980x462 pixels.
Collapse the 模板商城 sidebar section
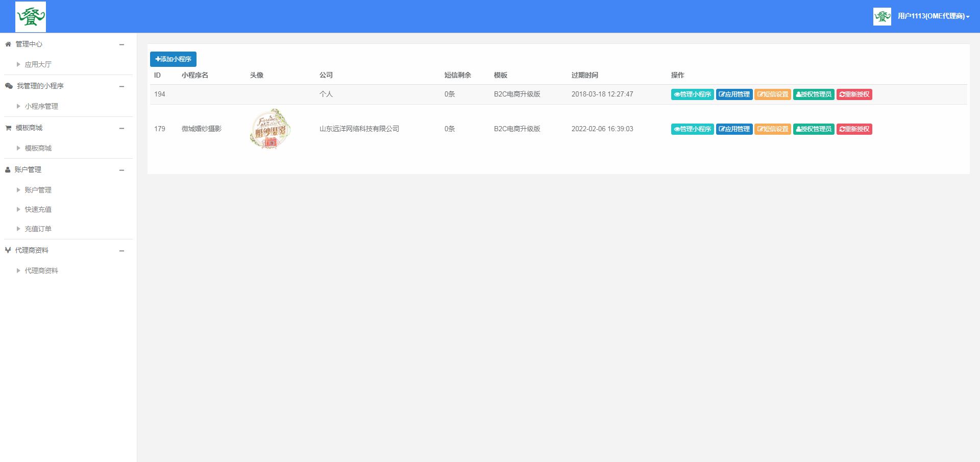tap(121, 129)
